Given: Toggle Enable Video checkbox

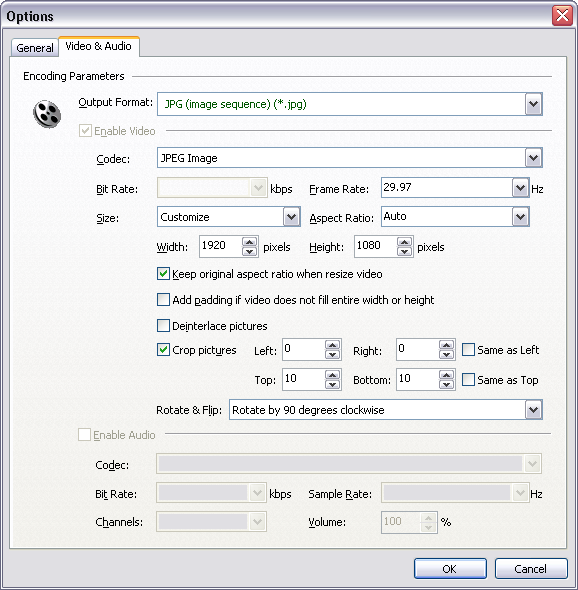Looking at the screenshot, I should [x=85, y=131].
